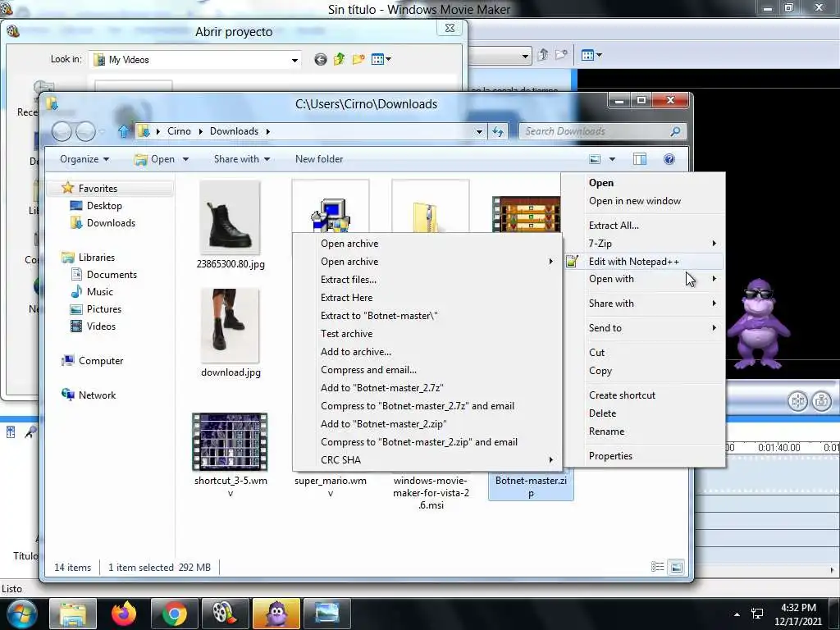Select the 23865300.80.jpg boot thumbnail

click(230, 217)
